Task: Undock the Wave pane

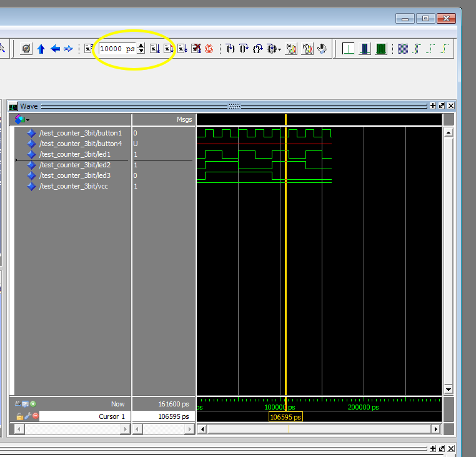Action: point(442,106)
